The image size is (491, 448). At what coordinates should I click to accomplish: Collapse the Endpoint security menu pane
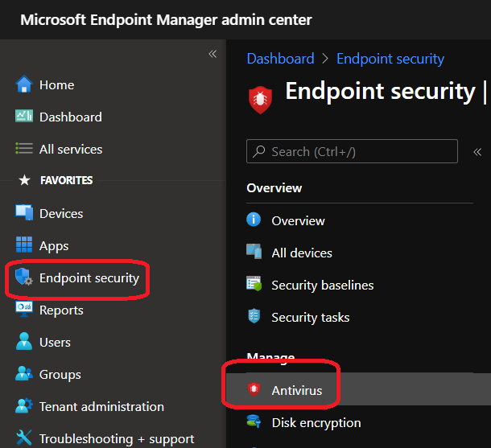477,151
